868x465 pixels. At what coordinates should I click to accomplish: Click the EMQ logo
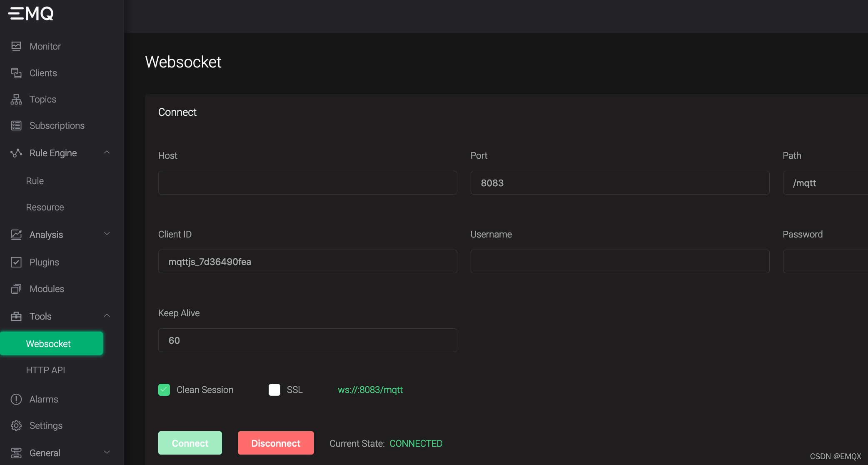[x=31, y=13]
